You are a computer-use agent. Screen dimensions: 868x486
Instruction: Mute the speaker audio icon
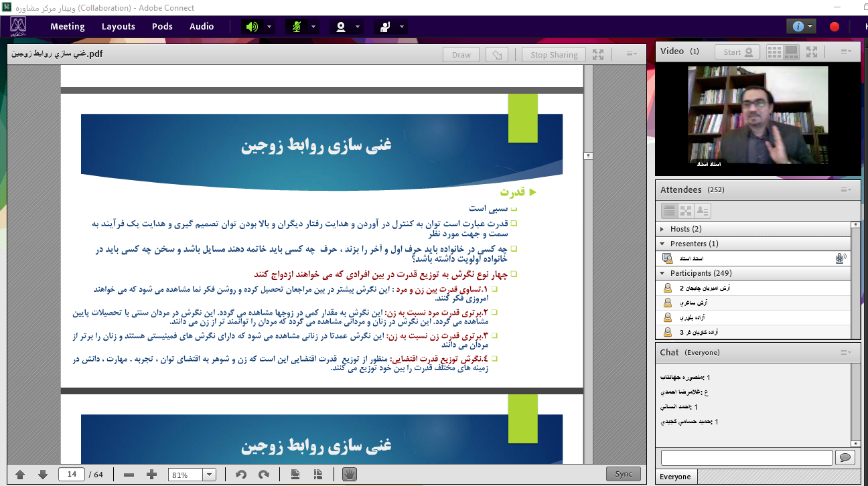coord(252,27)
